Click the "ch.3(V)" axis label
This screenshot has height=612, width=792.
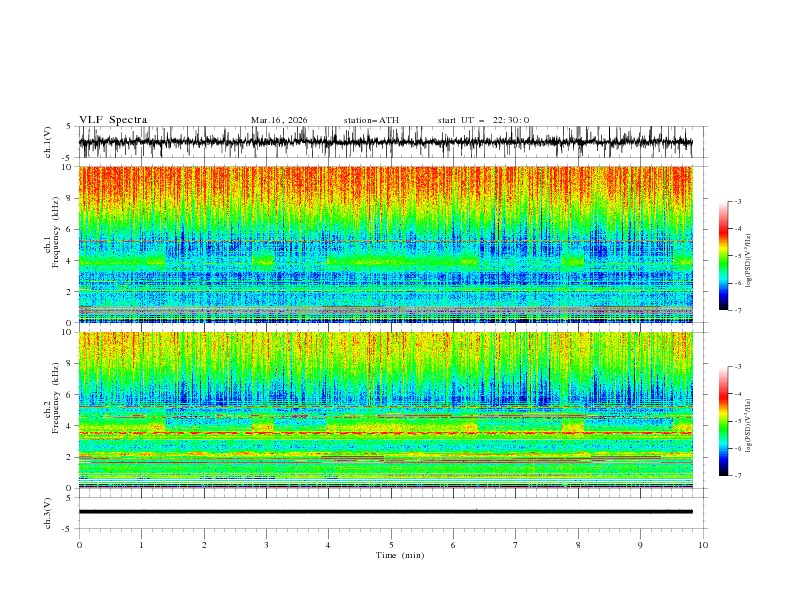48,513
